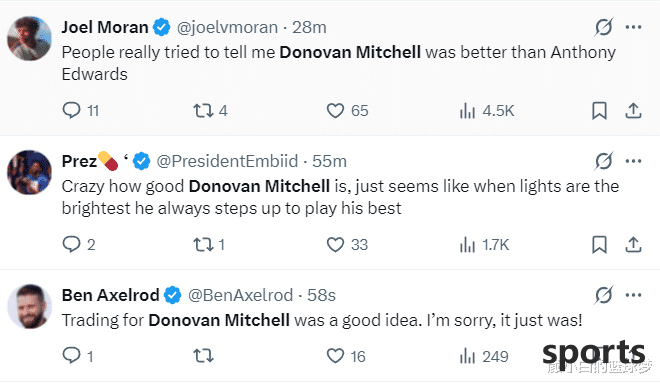View analytics showing 4.5K views
This screenshot has width=660, height=384.
click(x=487, y=111)
